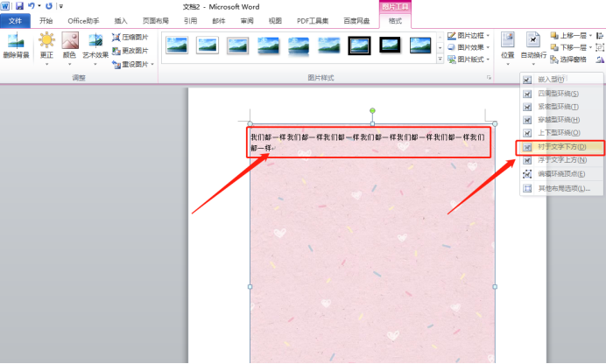Apply the last picture style in the row

tap(420, 45)
